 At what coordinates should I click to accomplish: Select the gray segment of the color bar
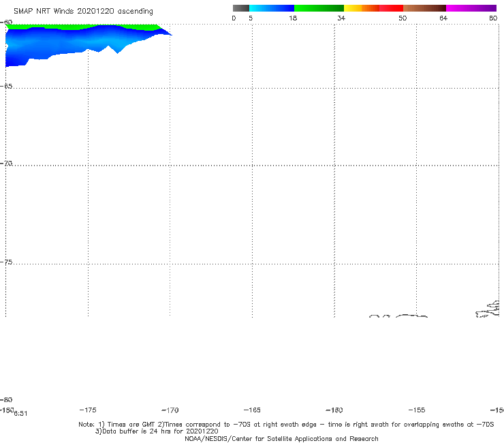[240, 8]
